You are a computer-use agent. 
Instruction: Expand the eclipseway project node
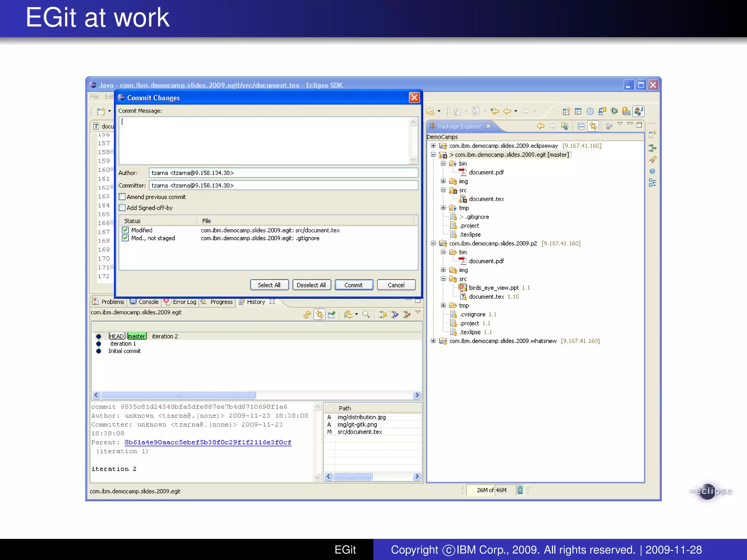[433, 145]
